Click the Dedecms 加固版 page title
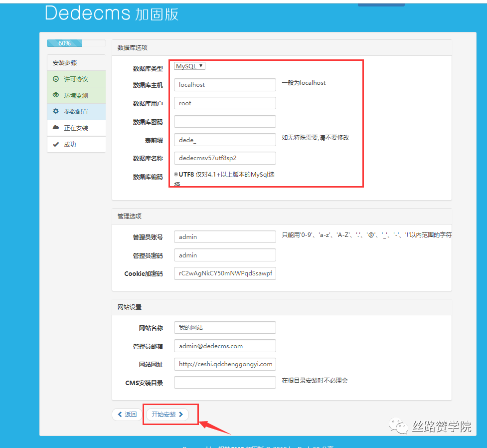This screenshot has width=487, height=448. [112, 13]
